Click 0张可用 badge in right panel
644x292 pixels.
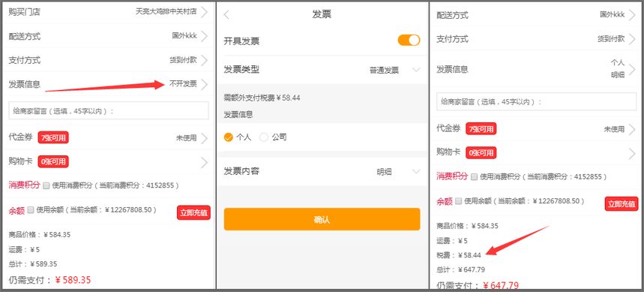pyautogui.click(x=481, y=153)
